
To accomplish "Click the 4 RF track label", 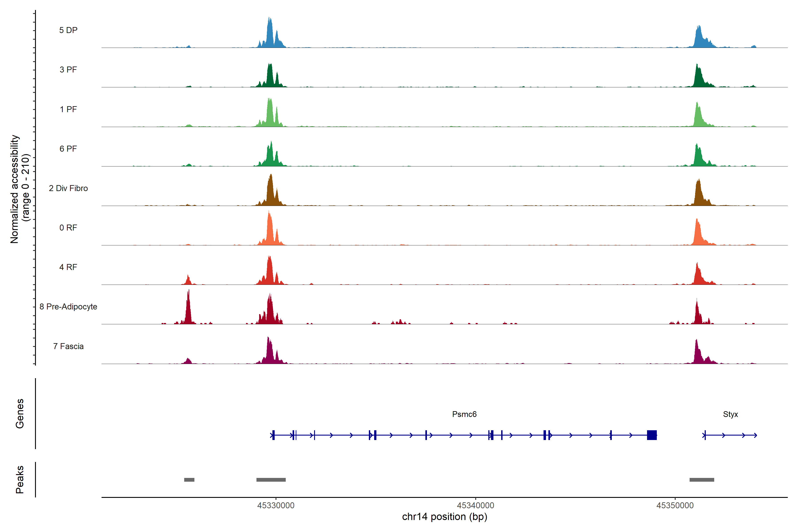I will click(x=68, y=267).
